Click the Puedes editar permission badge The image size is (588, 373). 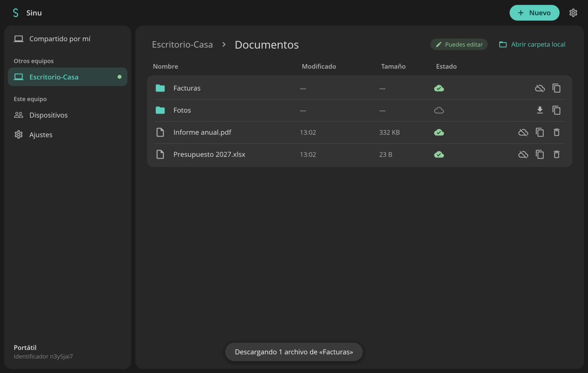pos(459,44)
